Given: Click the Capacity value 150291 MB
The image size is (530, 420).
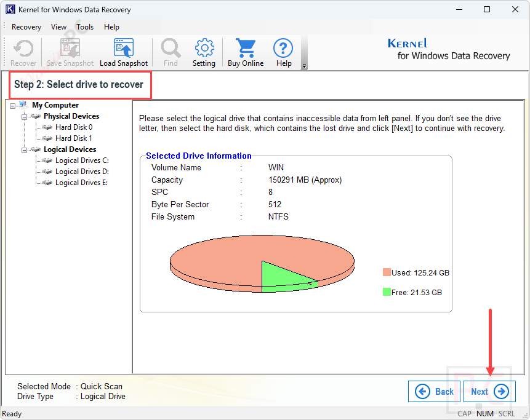Looking at the screenshot, I should point(305,180).
